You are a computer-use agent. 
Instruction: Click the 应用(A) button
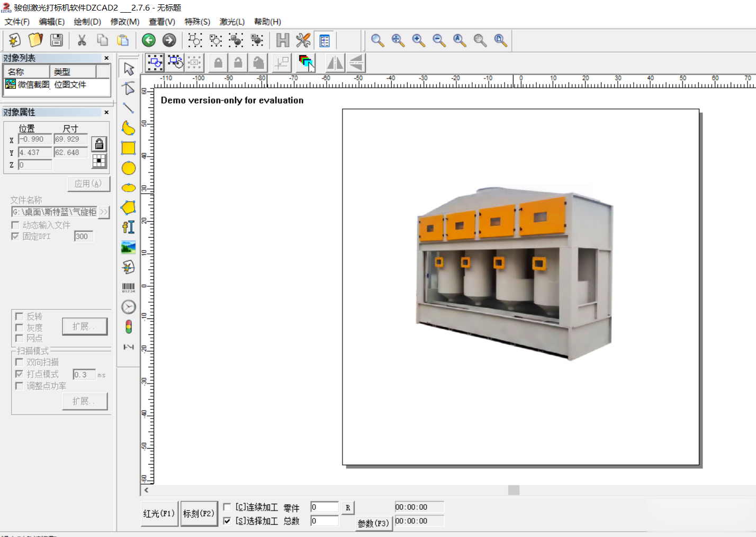(x=88, y=184)
